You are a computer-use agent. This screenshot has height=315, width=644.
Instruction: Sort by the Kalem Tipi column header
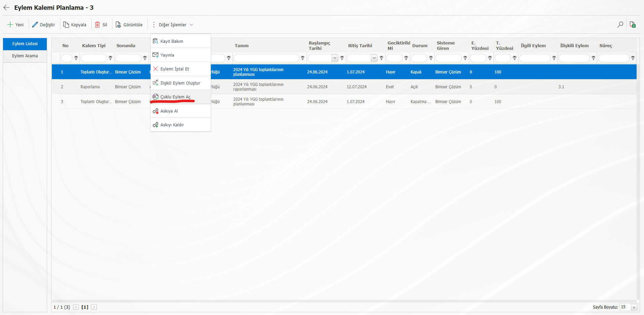[94, 45]
